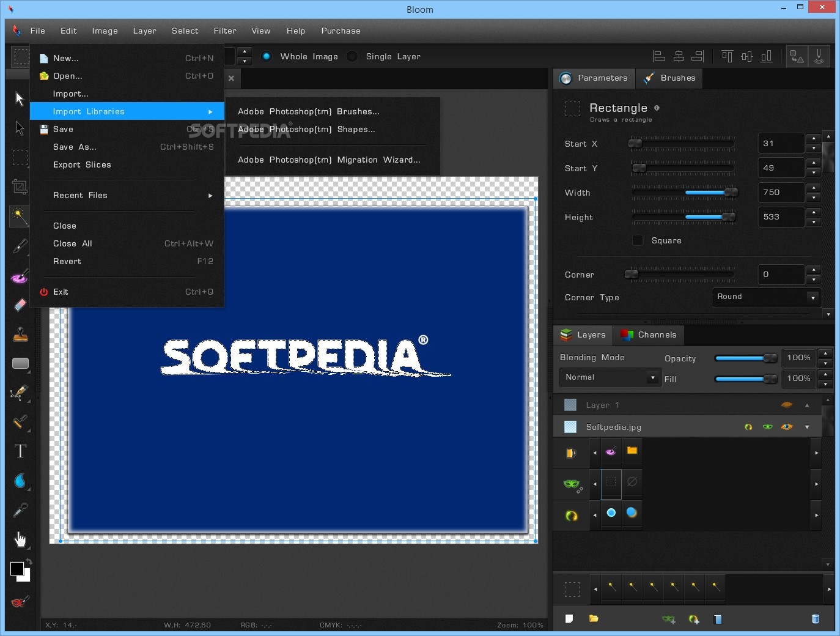The width and height of the screenshot is (840, 636).
Task: Click the Start X value field
Action: click(781, 144)
